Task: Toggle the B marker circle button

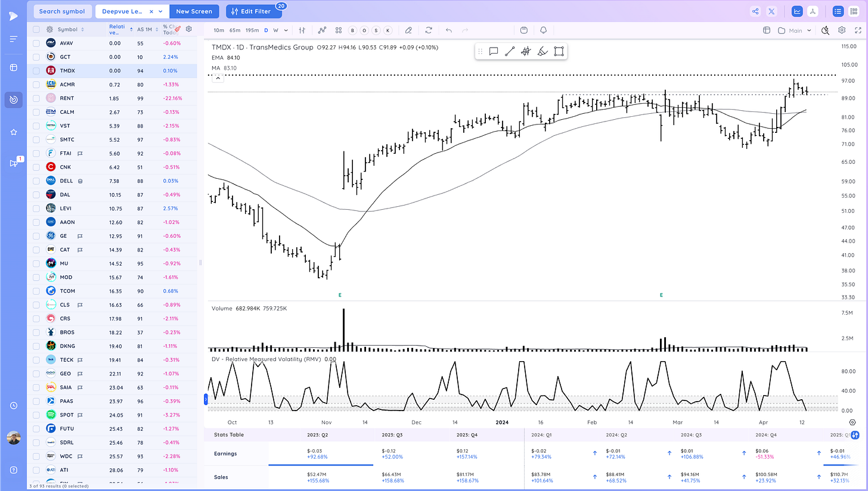Action: 352,30
